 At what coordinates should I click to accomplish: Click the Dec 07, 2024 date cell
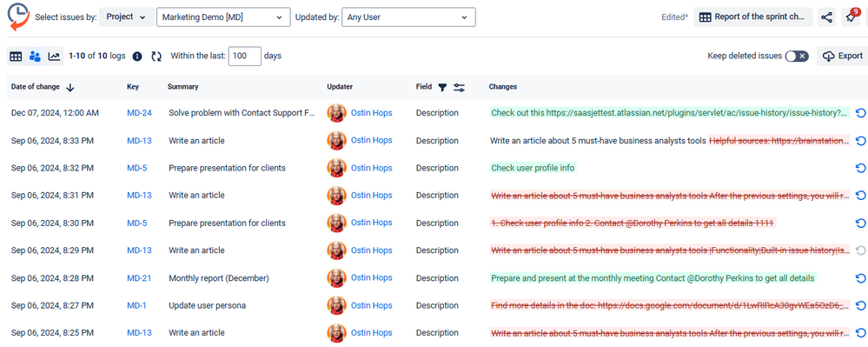click(x=55, y=113)
